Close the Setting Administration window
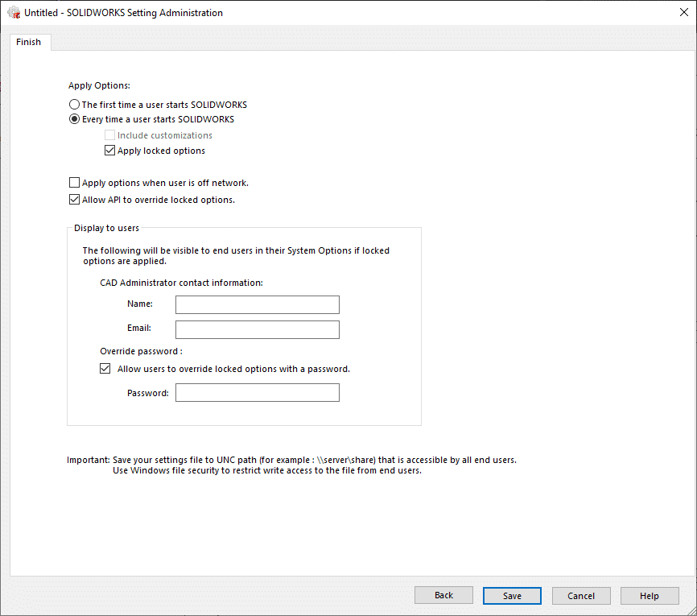697x616 pixels. pyautogui.click(x=684, y=12)
